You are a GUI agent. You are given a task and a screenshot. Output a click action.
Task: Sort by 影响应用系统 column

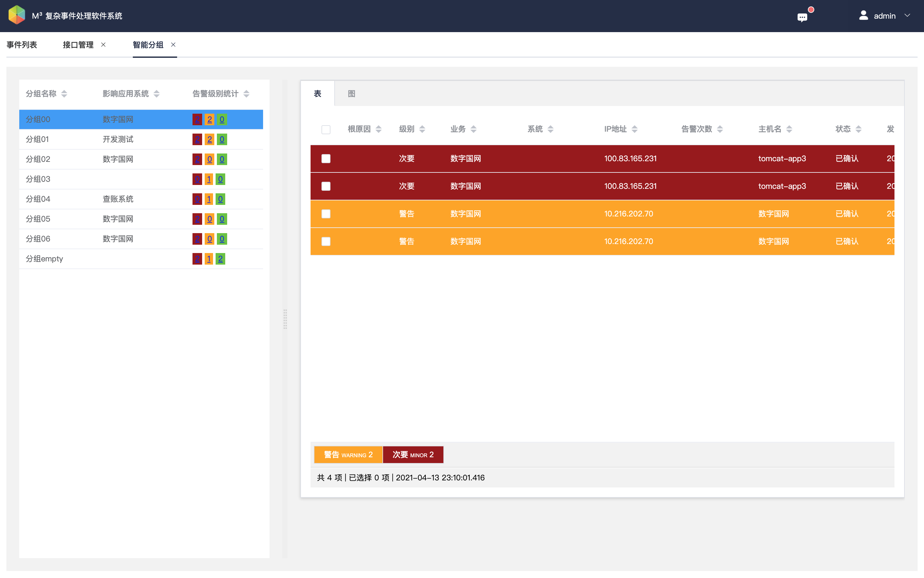point(157,94)
